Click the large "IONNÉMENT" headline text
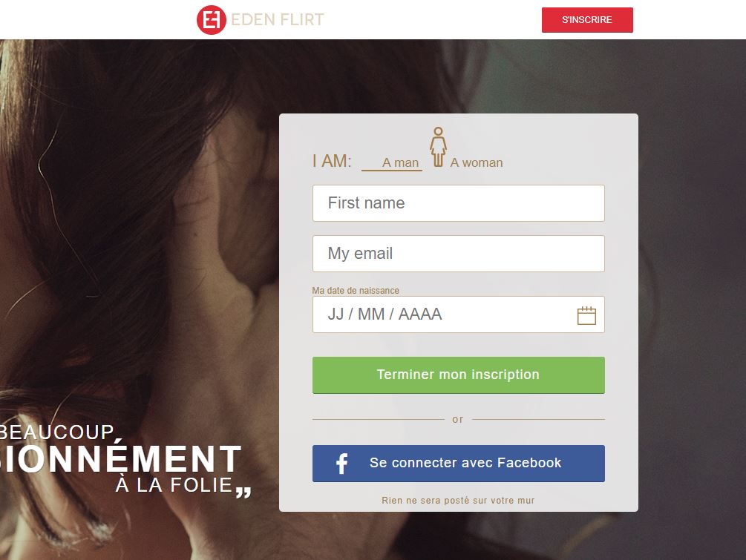This screenshot has width=746, height=560. (121, 460)
